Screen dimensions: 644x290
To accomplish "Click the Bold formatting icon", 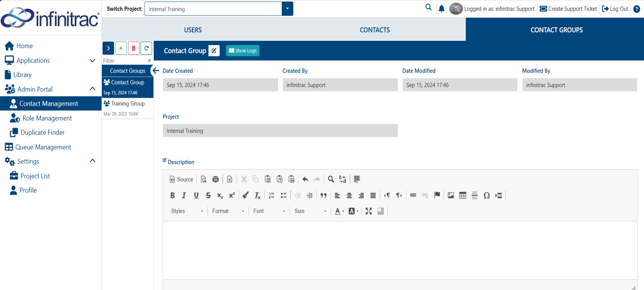I will tap(172, 195).
